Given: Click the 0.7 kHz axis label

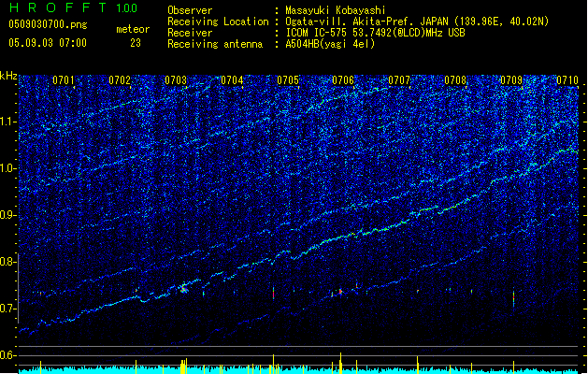Looking at the screenshot, I should [8, 309].
